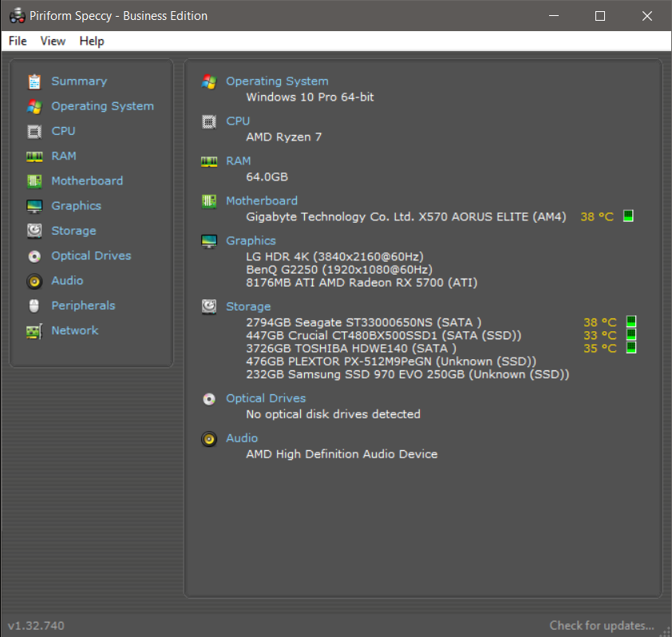Image resolution: width=672 pixels, height=637 pixels.
Task: Open the View menu
Action: [x=53, y=42]
